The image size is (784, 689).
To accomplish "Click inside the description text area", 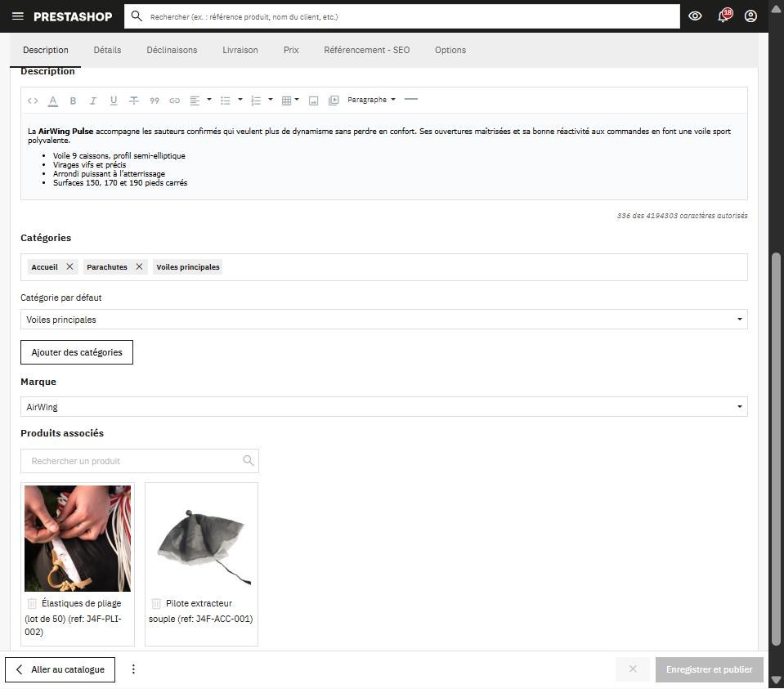I will [384, 156].
